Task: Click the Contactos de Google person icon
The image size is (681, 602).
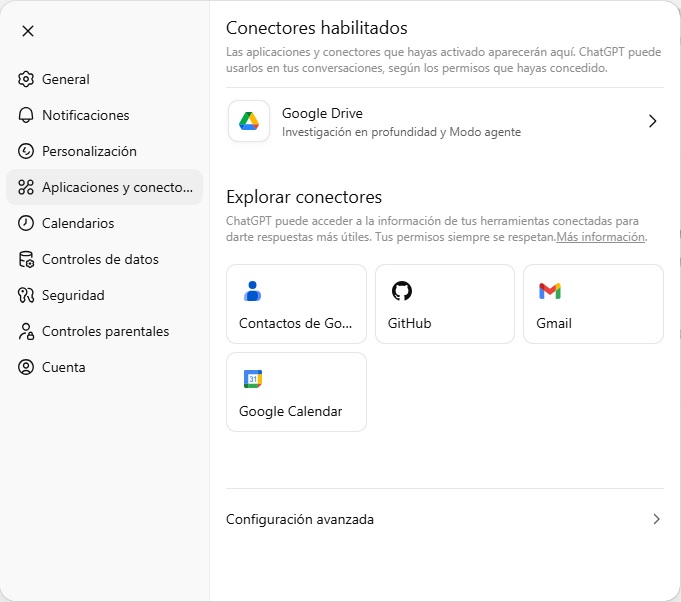Action: pos(253,291)
